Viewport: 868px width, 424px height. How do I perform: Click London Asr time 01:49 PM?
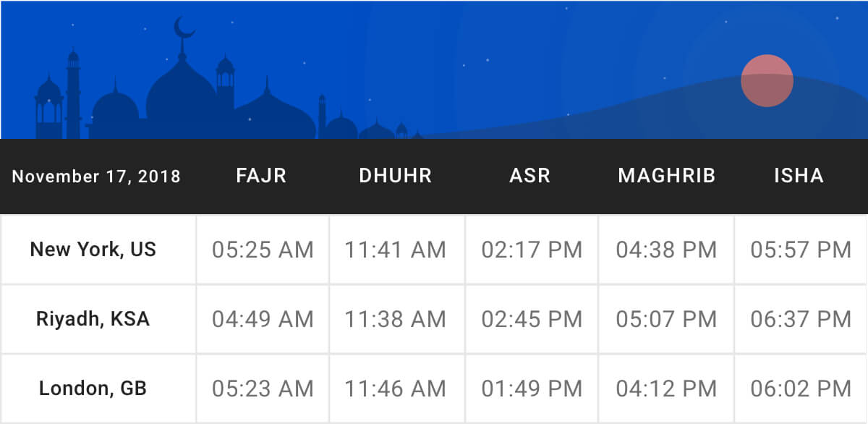[532, 389]
